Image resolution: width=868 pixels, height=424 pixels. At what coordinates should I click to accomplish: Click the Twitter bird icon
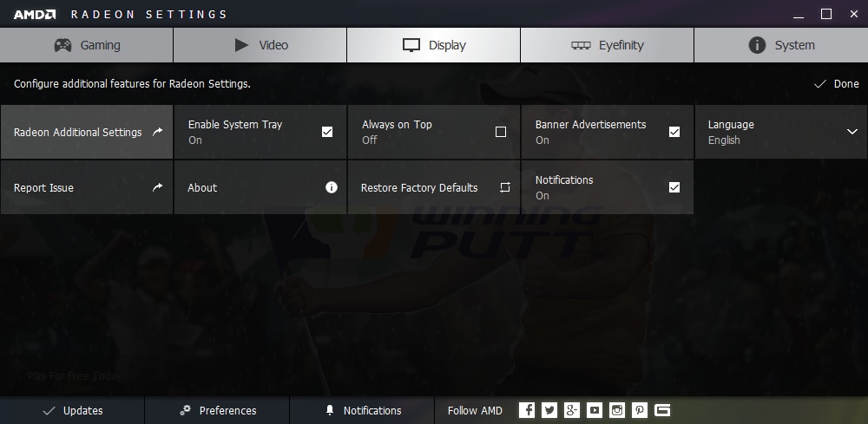tap(549, 410)
